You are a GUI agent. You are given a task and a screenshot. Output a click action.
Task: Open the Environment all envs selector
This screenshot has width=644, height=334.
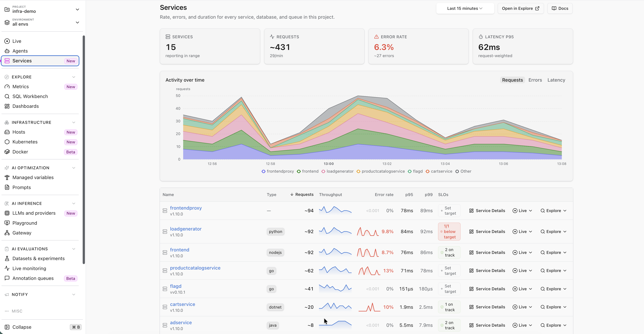point(42,22)
